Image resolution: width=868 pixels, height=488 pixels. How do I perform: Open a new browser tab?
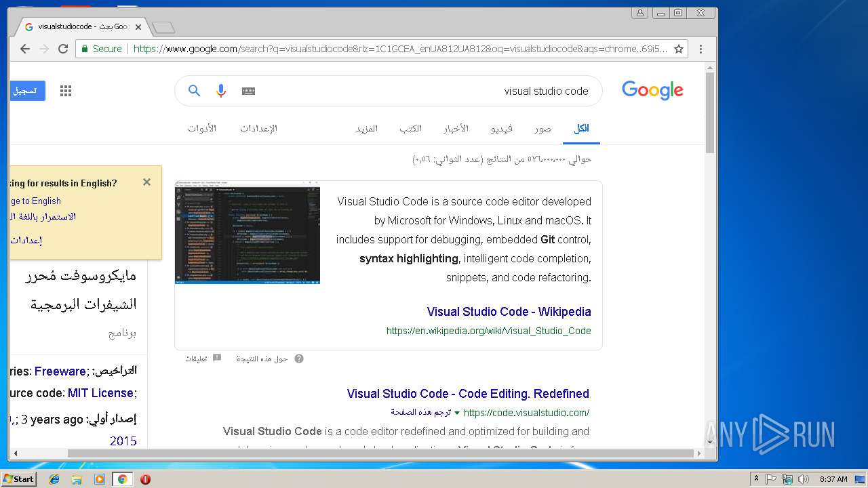click(x=163, y=28)
